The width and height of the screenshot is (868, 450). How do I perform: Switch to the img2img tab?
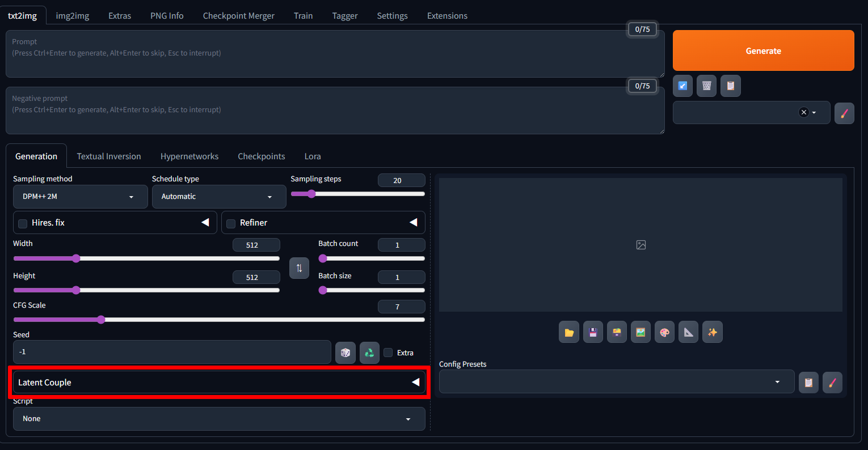tap(72, 16)
